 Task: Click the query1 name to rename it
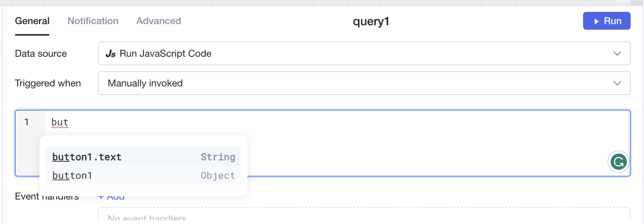(x=371, y=22)
